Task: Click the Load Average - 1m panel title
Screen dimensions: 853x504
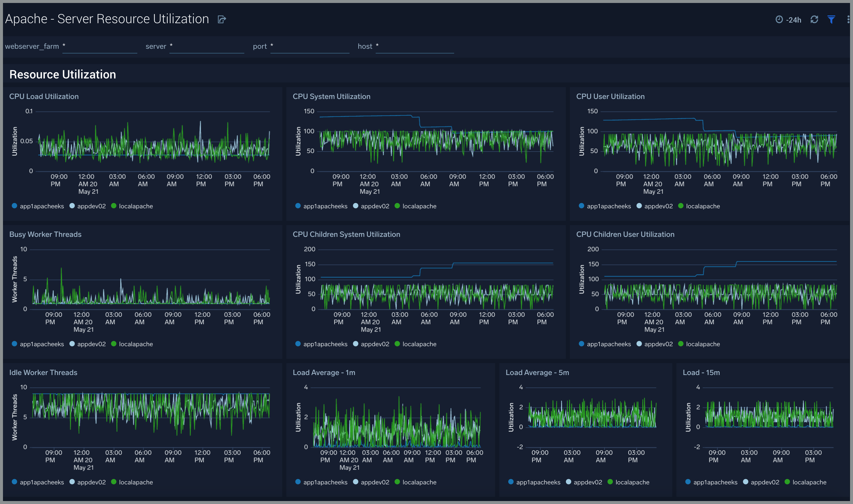Action: tap(324, 373)
